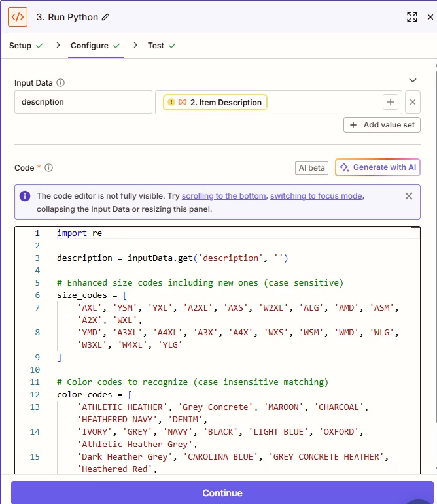437x504 pixels.
Task: Collapse the Input Data section chevron
Action: (x=413, y=80)
